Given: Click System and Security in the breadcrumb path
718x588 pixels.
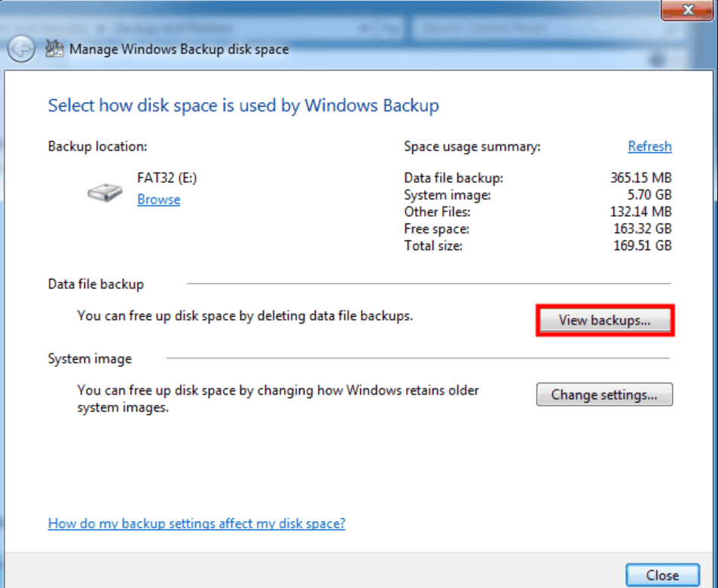Looking at the screenshot, I should (45, 26).
